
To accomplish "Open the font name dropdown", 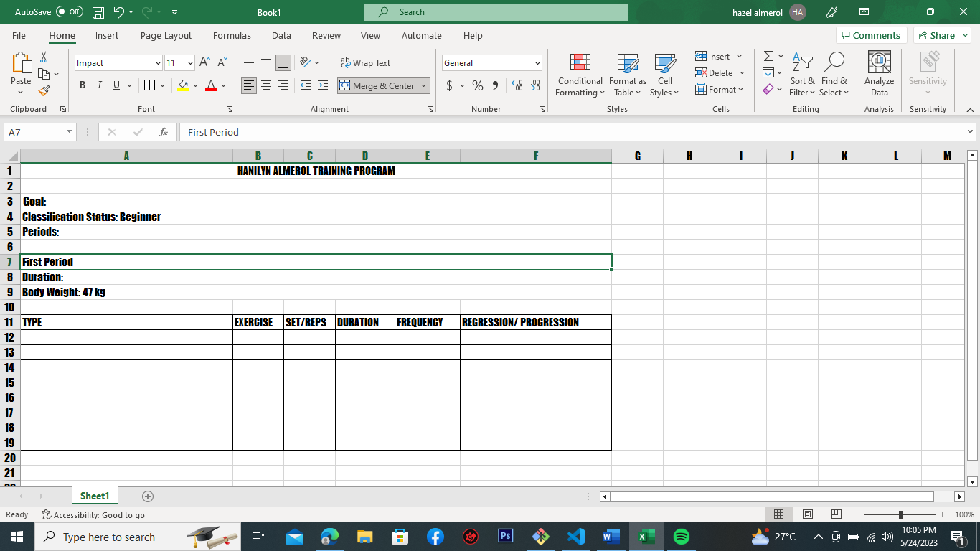I will pos(158,63).
